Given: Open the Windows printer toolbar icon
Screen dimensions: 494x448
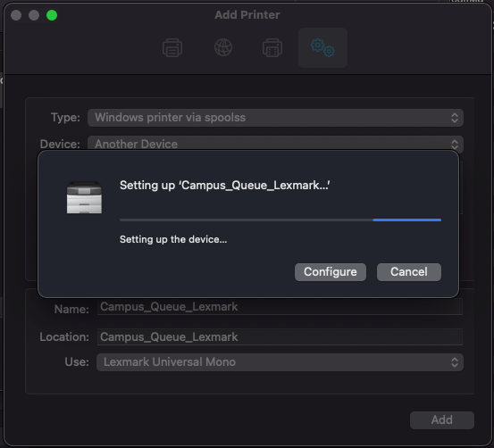Looking at the screenshot, I should pyautogui.click(x=272, y=48).
